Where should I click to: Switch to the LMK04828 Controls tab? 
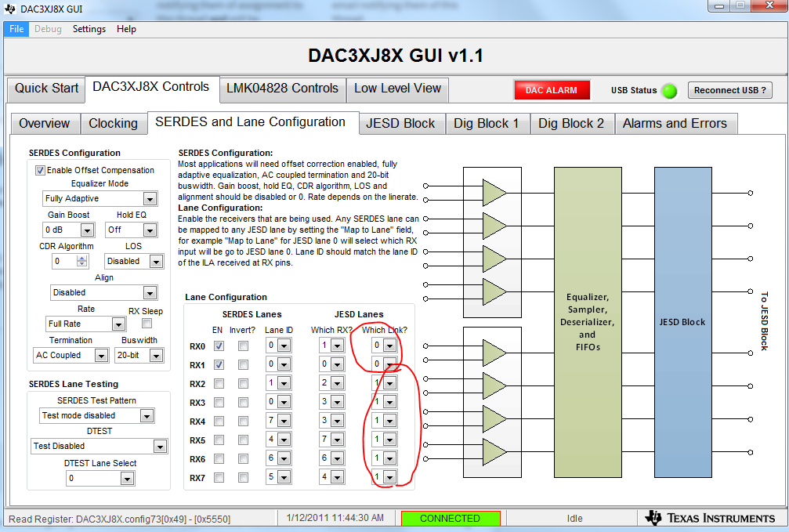(282, 89)
